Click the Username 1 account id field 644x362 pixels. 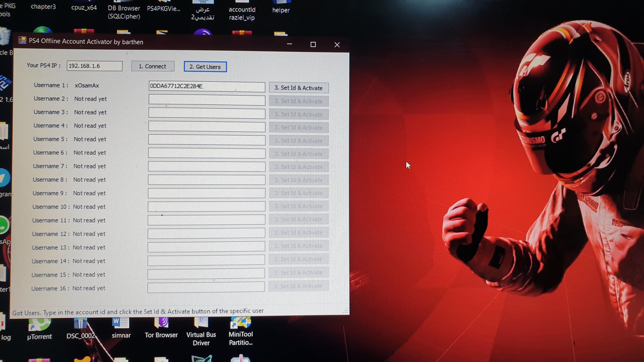tap(207, 87)
